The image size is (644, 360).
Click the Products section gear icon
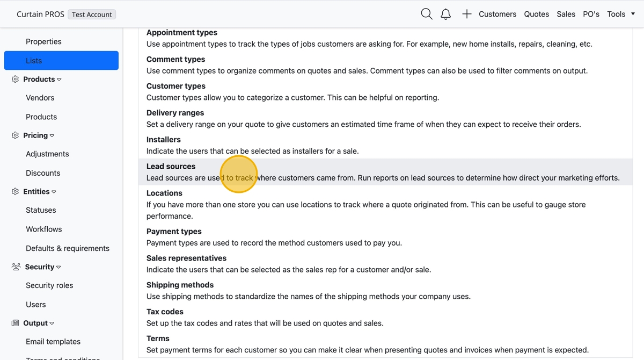[x=15, y=79]
